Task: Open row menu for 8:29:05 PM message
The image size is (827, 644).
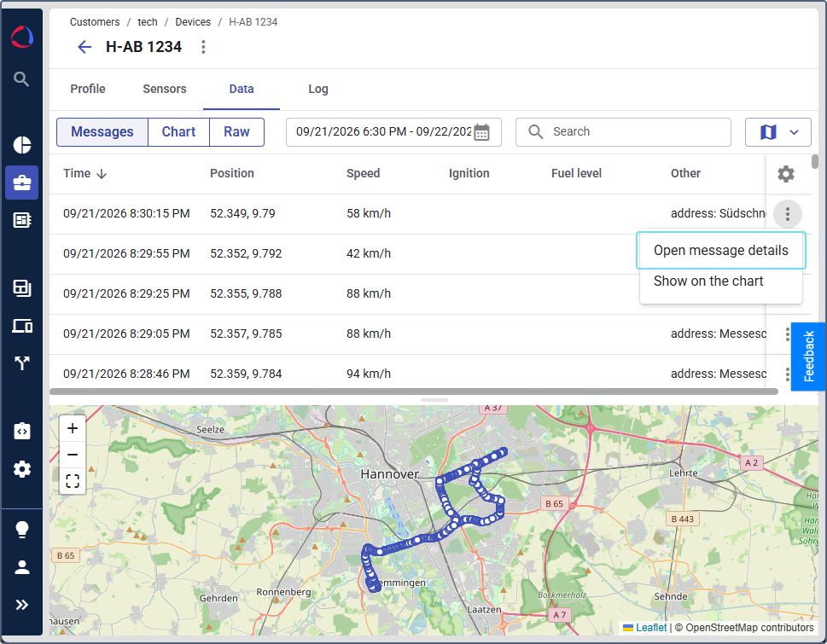Action: pyautogui.click(x=787, y=334)
